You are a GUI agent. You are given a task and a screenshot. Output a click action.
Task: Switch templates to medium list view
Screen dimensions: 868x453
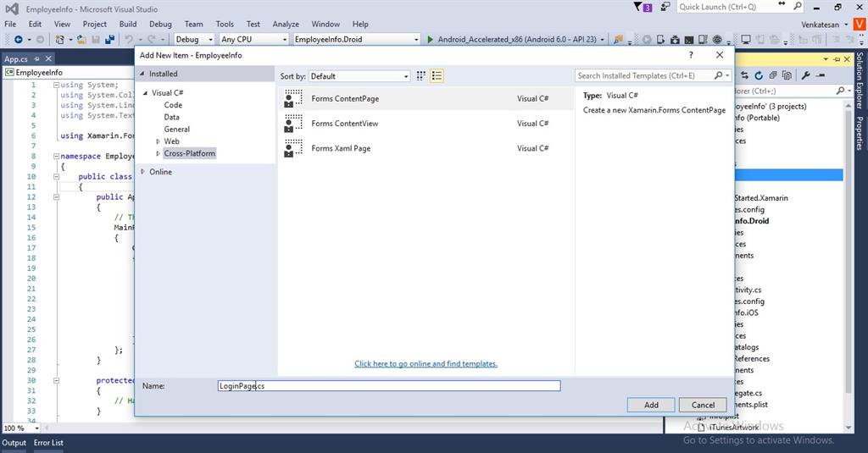pos(437,75)
